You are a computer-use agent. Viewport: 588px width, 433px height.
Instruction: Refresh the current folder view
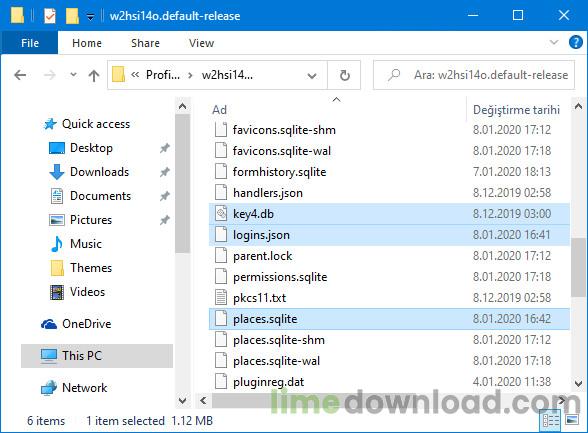(x=344, y=75)
